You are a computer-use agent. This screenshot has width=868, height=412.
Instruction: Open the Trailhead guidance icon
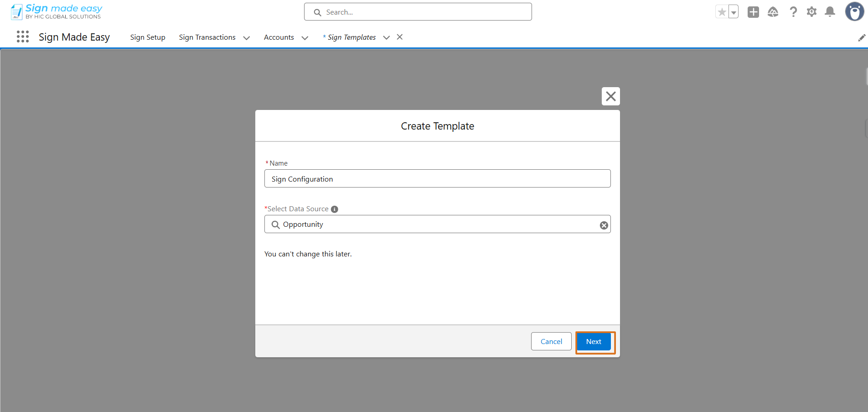(773, 12)
